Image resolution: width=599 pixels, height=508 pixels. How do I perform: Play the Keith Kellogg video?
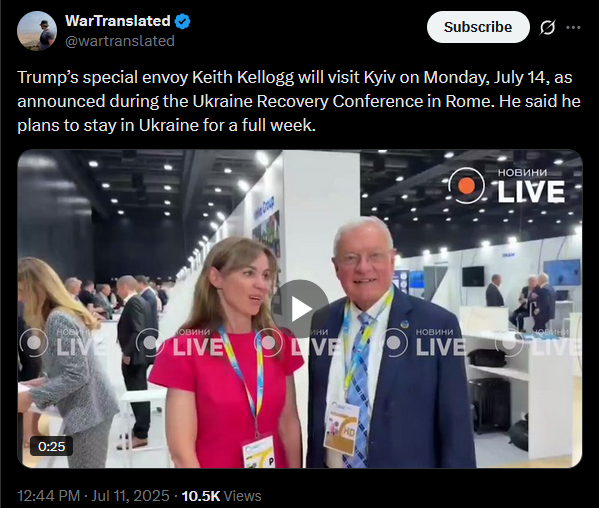[x=300, y=309]
